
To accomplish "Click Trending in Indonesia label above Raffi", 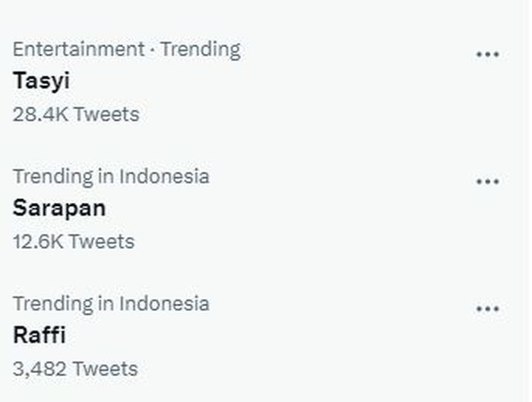I will (111, 303).
